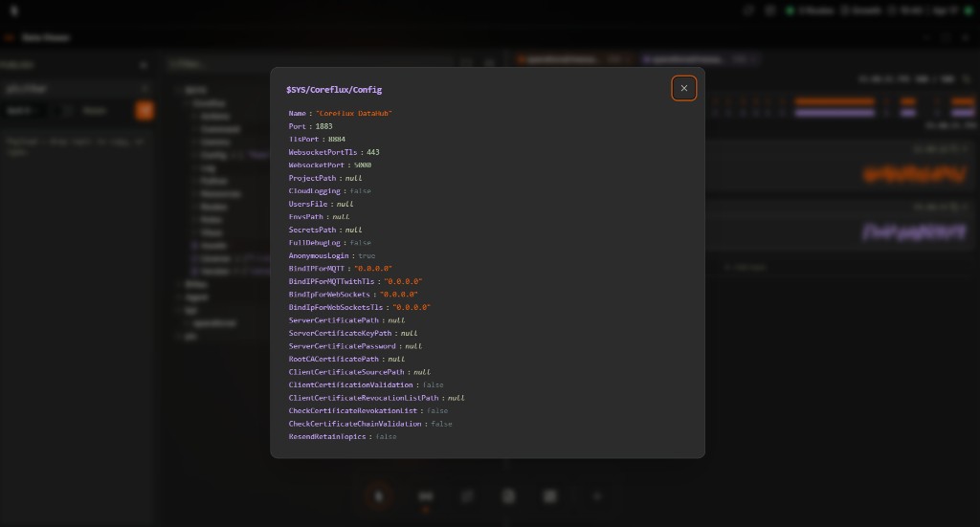Select the ResendRetainTopics false line
The height and width of the screenshot is (527, 980).
click(x=343, y=436)
